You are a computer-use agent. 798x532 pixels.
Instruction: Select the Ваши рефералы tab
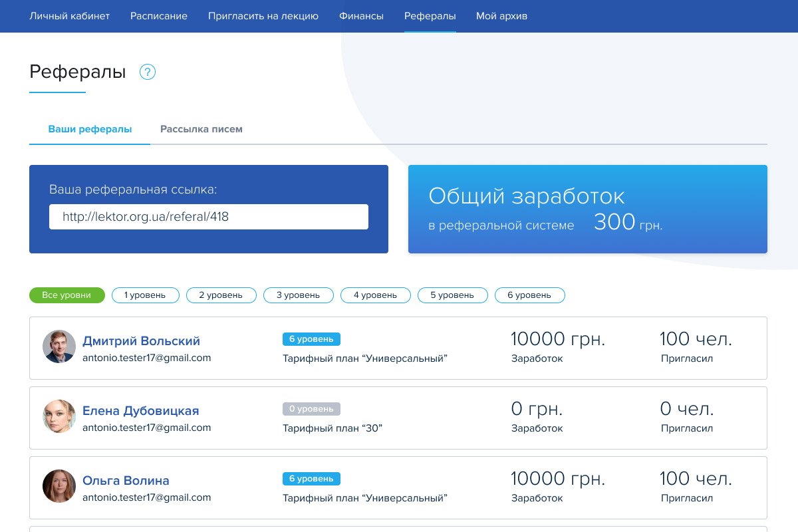tap(90, 129)
